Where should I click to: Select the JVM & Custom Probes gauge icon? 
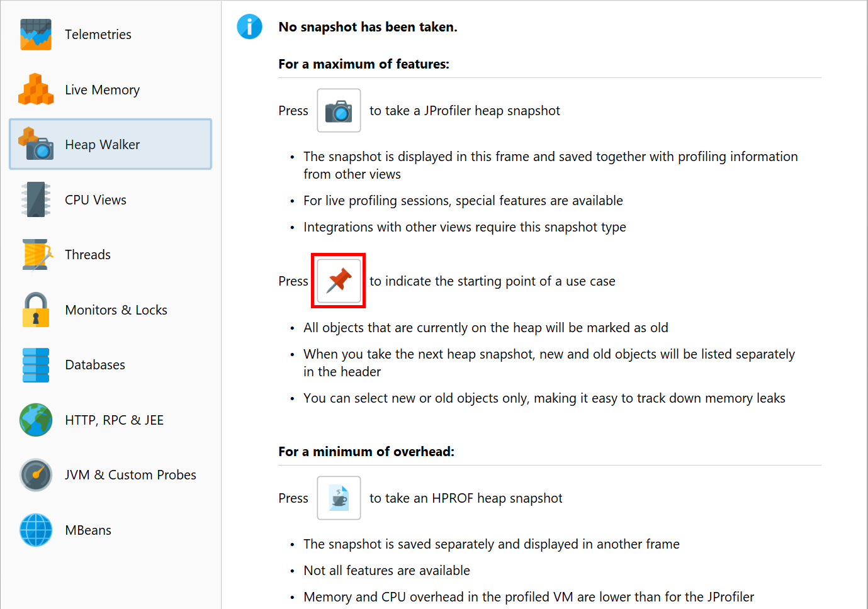(x=36, y=475)
